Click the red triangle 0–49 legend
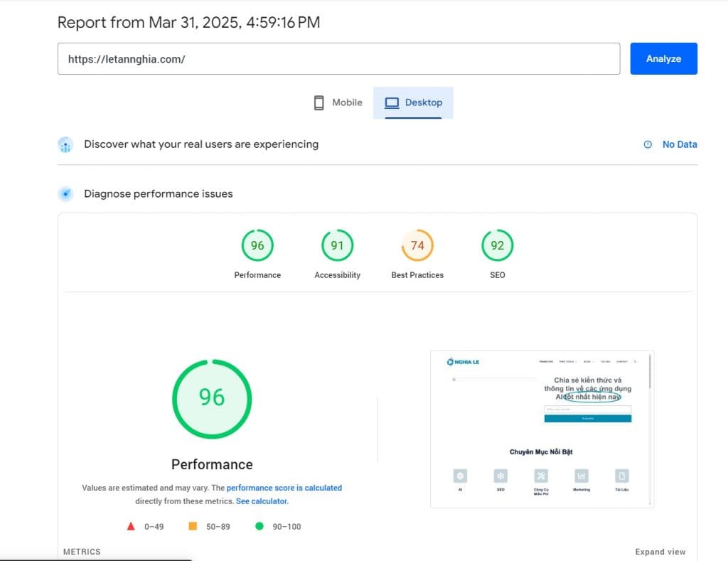This screenshot has height=561, width=728. click(x=131, y=527)
